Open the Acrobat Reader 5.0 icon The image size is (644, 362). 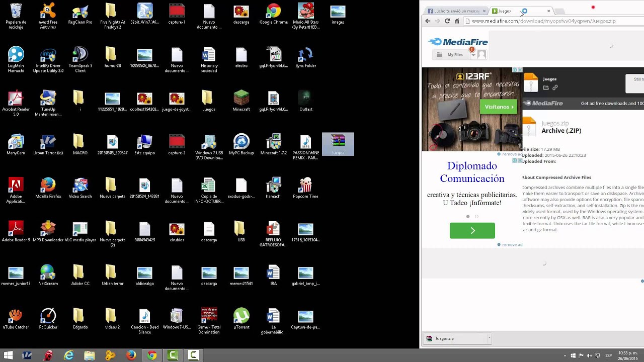click(x=16, y=103)
